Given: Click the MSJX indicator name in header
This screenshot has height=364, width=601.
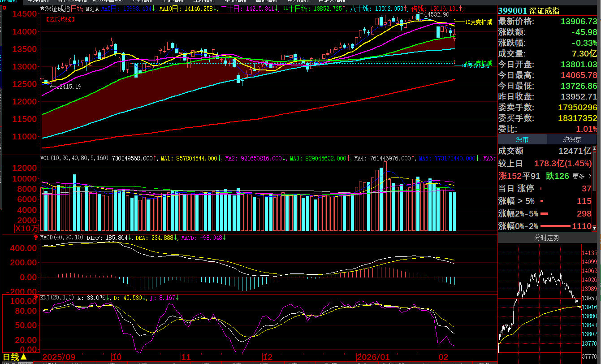Looking at the screenshot, I should tap(92, 9).
